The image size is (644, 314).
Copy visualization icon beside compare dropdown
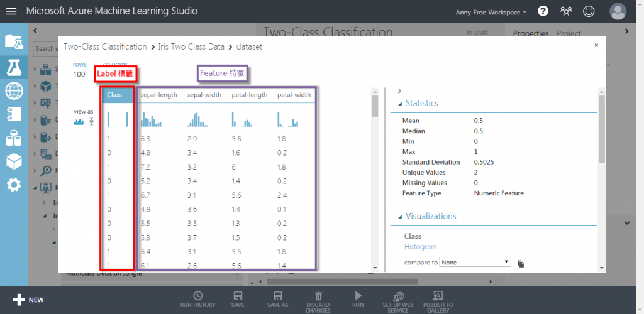pyautogui.click(x=521, y=264)
